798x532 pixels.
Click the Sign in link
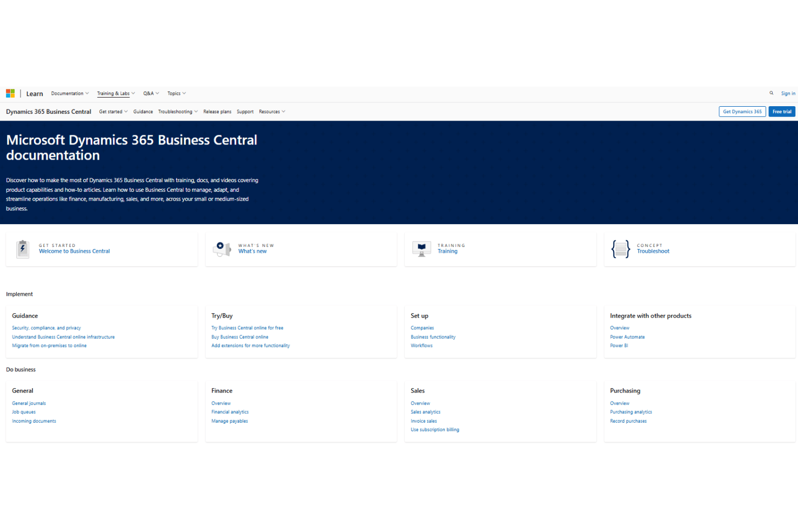point(788,93)
